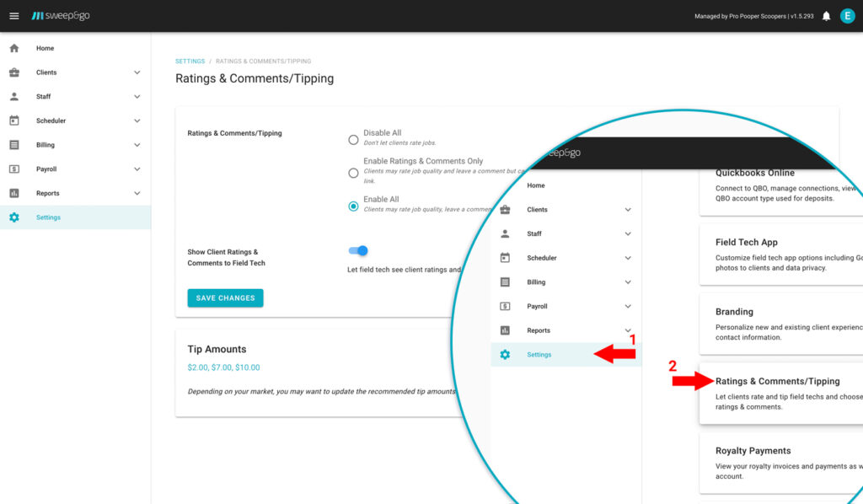Open the hamburger menu icon
The width and height of the screenshot is (863, 504).
(x=13, y=16)
